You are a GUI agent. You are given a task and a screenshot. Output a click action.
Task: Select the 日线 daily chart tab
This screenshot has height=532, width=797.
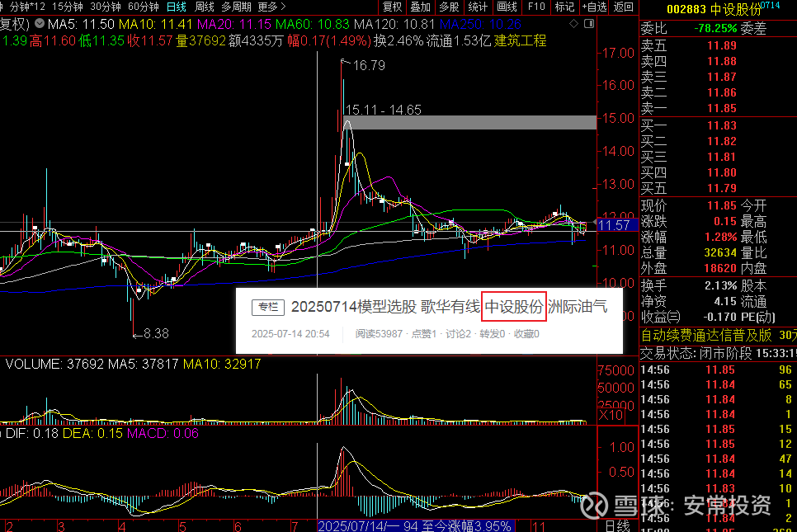tap(177, 7)
